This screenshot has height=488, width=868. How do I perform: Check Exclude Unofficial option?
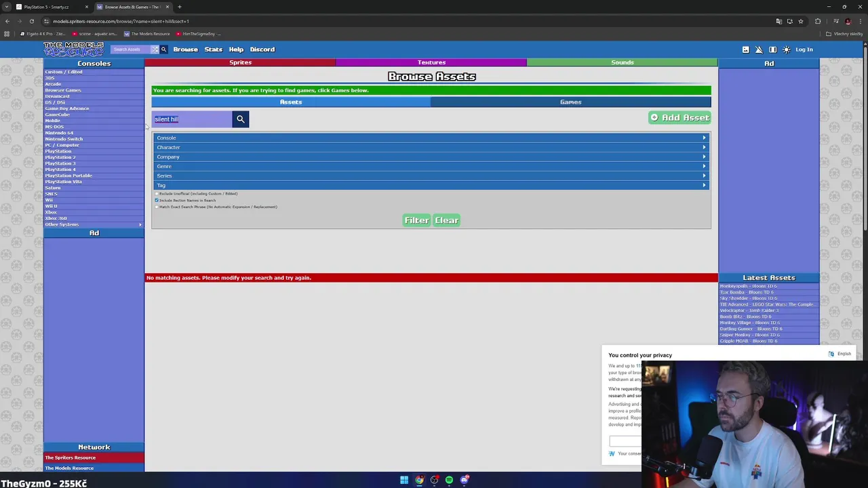click(x=157, y=194)
